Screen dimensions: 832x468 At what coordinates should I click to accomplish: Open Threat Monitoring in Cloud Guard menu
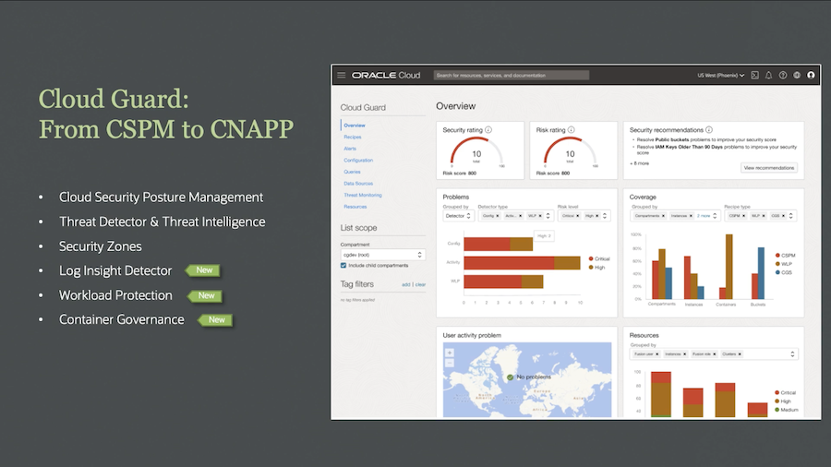tap(362, 195)
